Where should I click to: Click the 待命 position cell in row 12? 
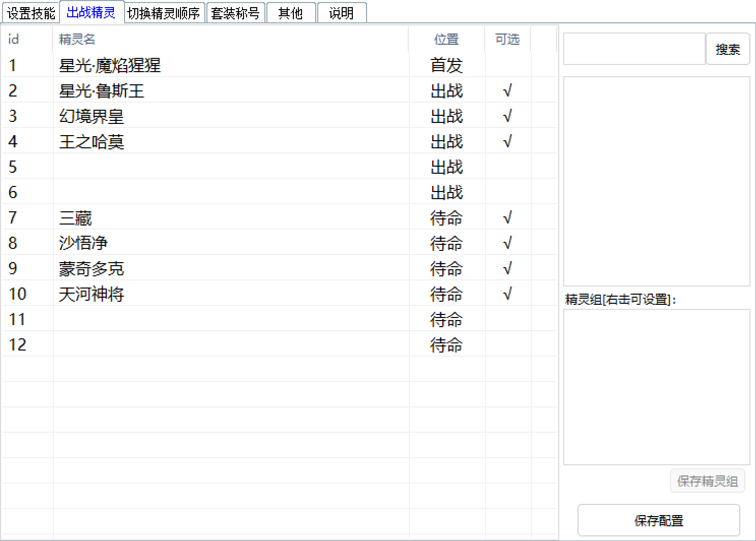447,344
